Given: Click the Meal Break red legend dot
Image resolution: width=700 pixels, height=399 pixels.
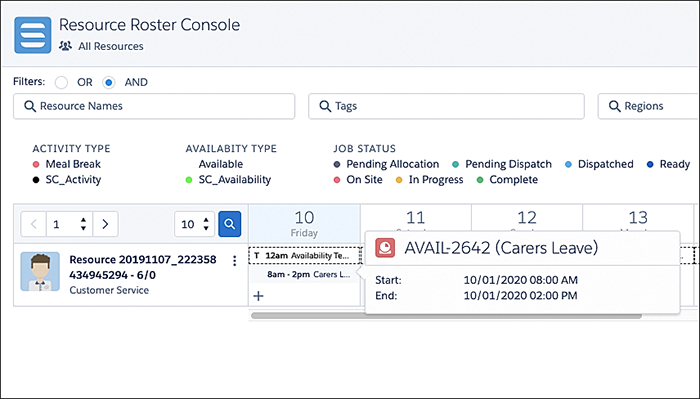Looking at the screenshot, I should (x=36, y=164).
